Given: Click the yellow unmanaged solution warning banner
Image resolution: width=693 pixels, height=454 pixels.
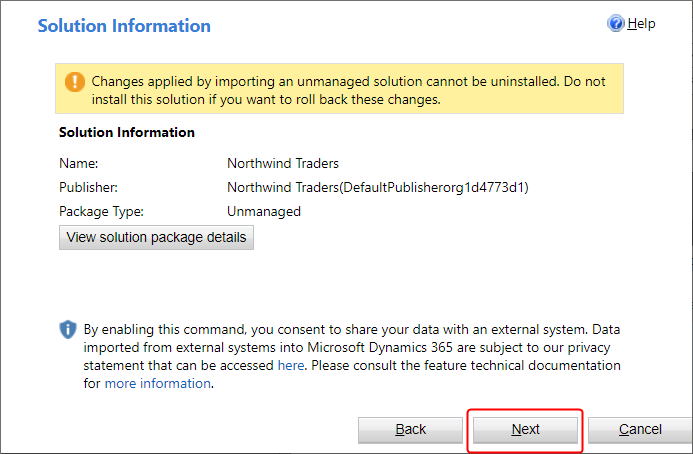Looking at the screenshot, I should pos(339,89).
